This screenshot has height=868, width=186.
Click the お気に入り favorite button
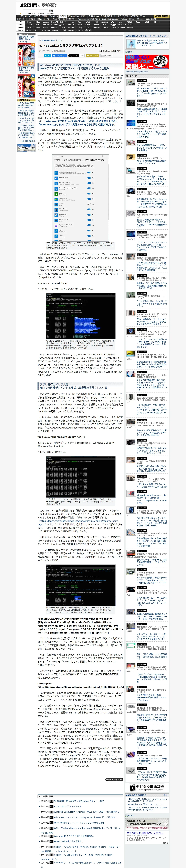(x=93, y=56)
